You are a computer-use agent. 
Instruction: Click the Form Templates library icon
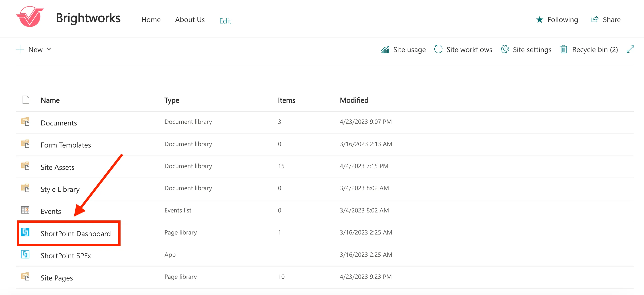coord(25,144)
